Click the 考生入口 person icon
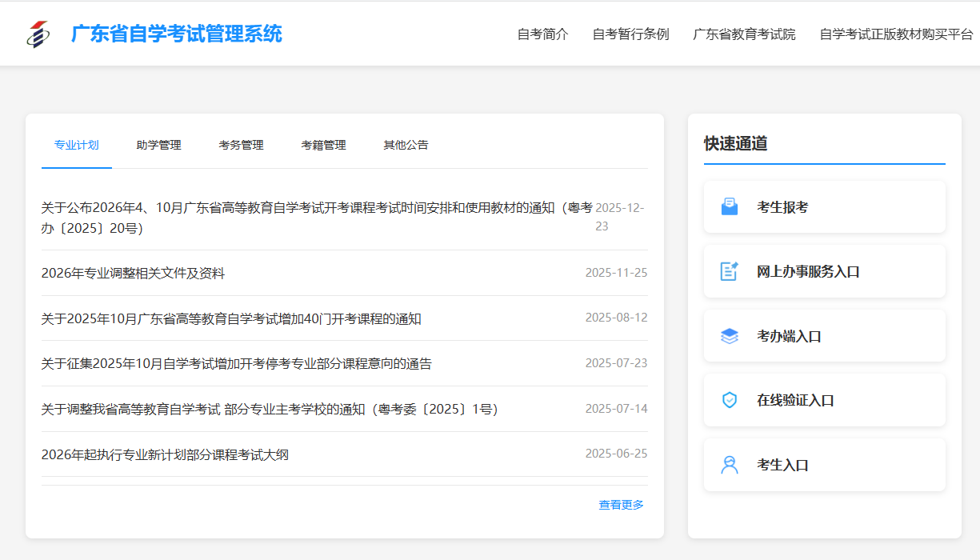The image size is (980, 560). click(729, 465)
